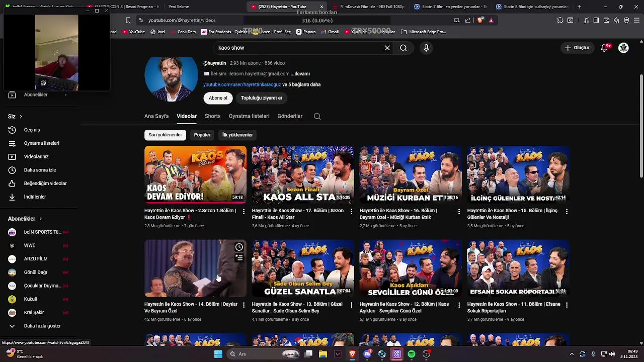
Task: Open a new browser tab plus button
Action: pos(579,7)
